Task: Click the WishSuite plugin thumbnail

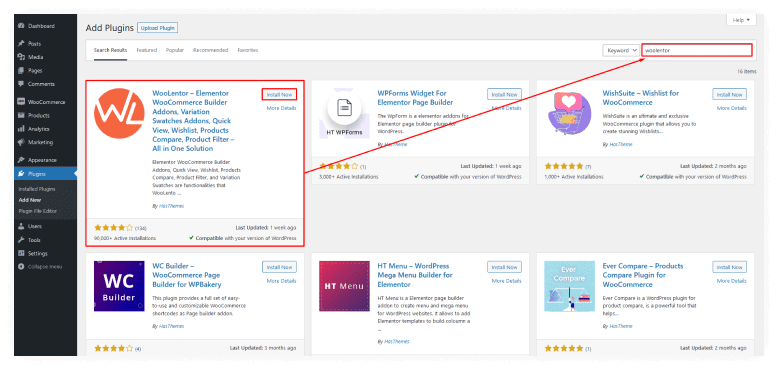Action: 570,114
